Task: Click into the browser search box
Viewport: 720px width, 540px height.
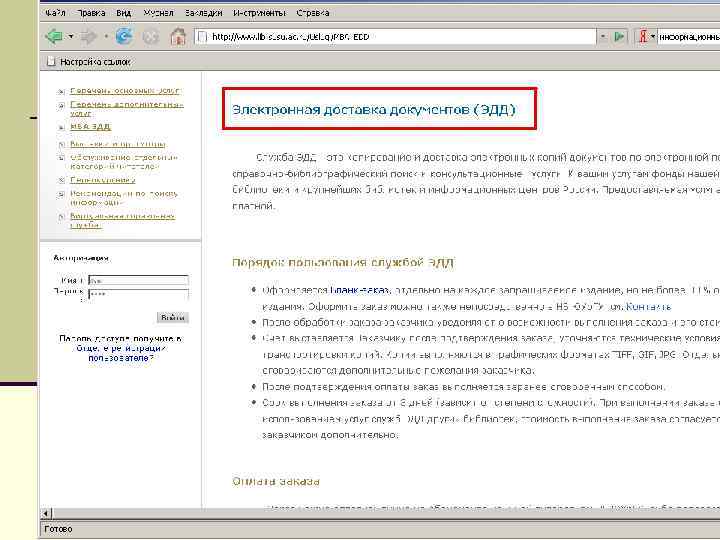Action: point(689,37)
